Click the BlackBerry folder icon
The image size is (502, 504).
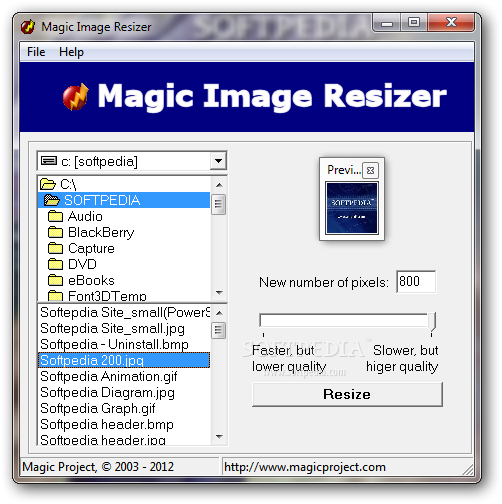55,232
